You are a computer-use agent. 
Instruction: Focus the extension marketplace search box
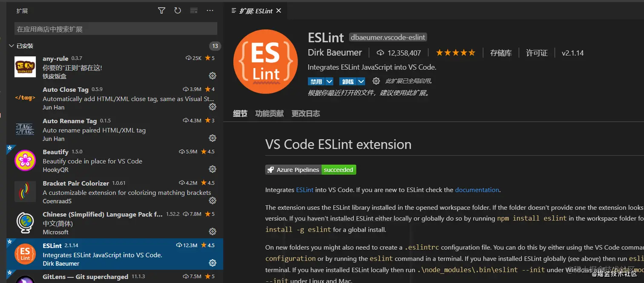(x=116, y=29)
